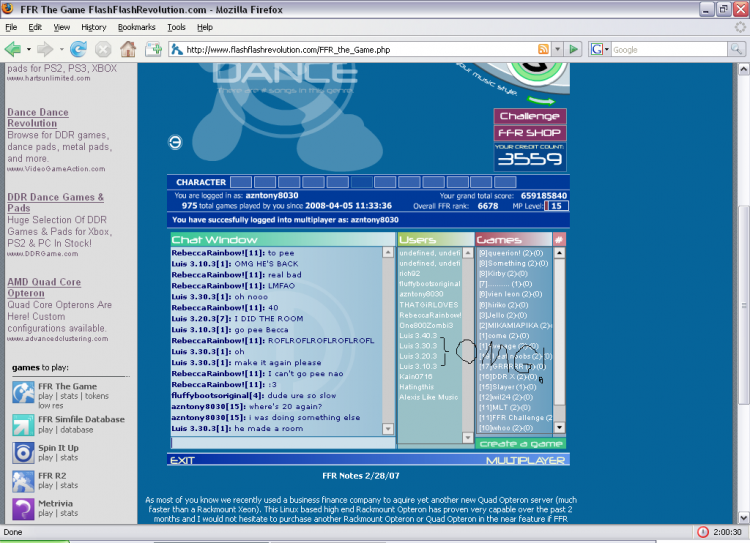
Task: Open the History menu
Action: pos(94,27)
